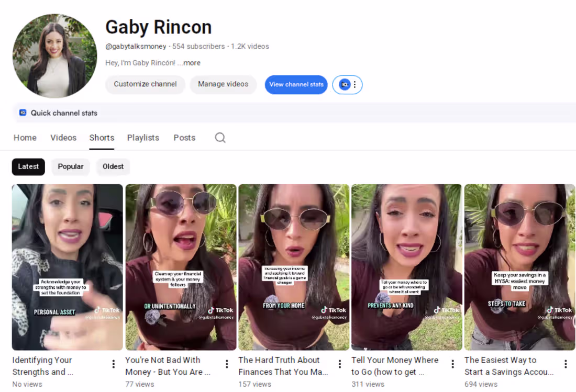576x392 pixels.
Task: Click the 'Gaby Rincon' channel name heading
Action: coord(158,27)
